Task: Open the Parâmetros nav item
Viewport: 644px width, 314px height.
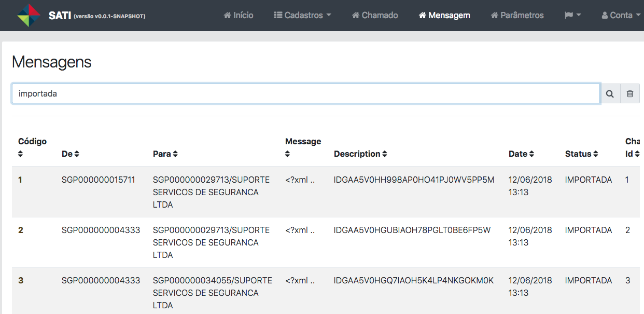Action: click(517, 16)
